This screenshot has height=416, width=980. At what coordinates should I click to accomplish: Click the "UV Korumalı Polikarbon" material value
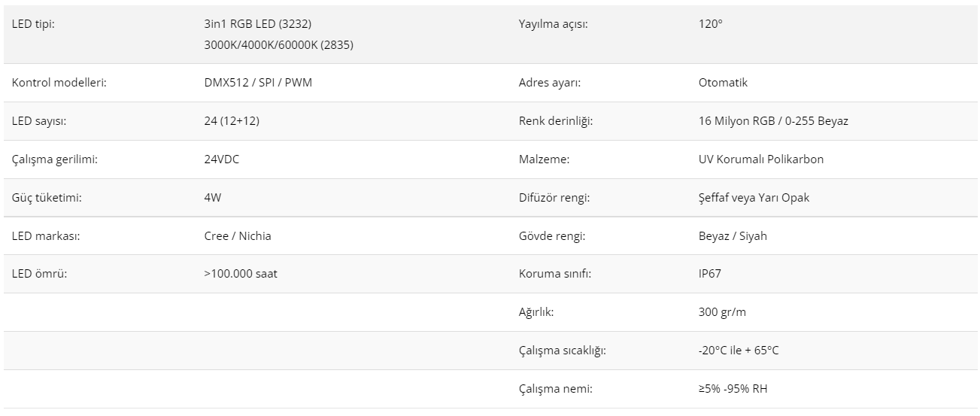[x=761, y=159]
